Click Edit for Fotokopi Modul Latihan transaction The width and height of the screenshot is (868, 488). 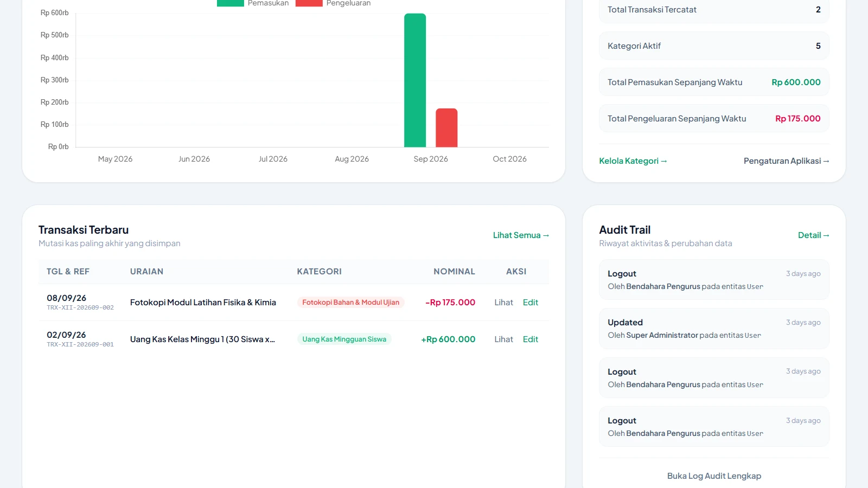[531, 303]
